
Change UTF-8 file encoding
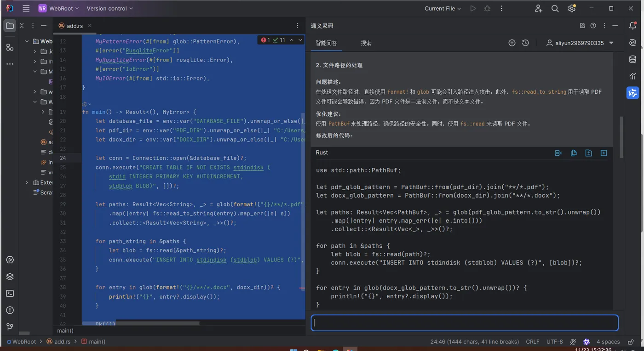[x=555, y=342]
